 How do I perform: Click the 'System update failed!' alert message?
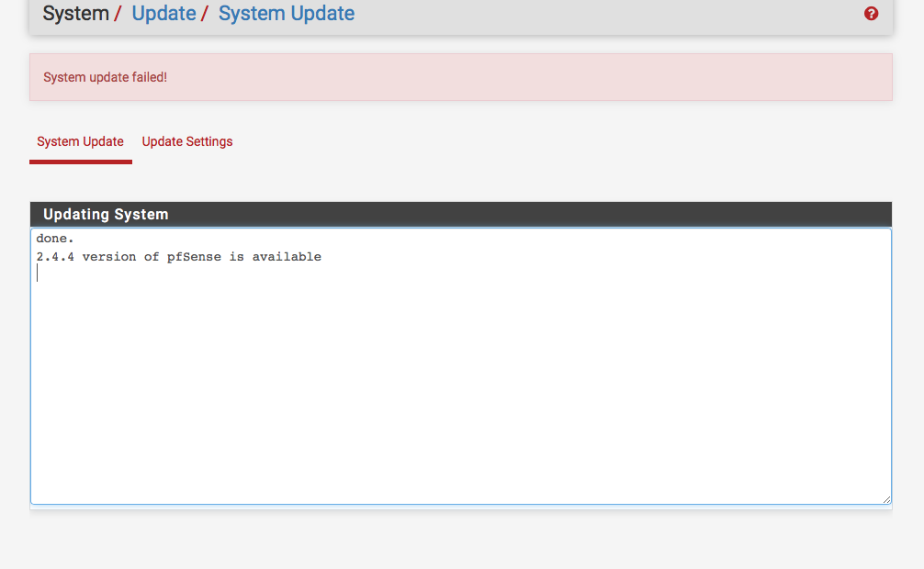105,77
